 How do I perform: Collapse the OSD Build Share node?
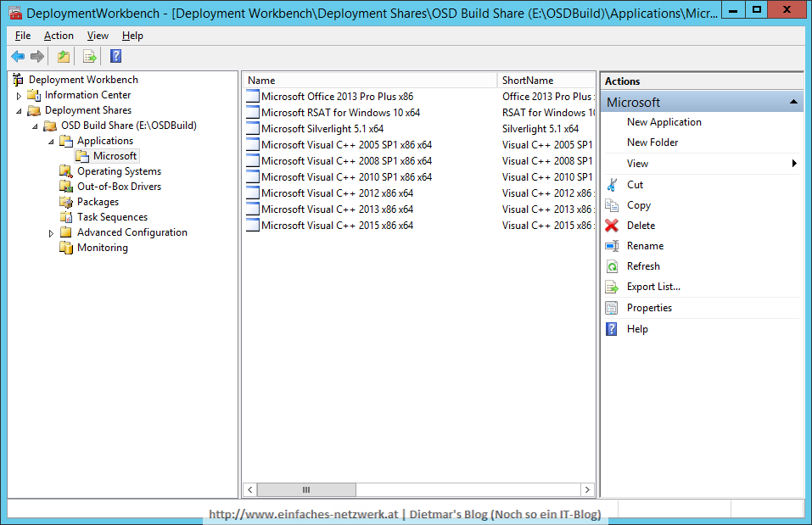[x=36, y=126]
